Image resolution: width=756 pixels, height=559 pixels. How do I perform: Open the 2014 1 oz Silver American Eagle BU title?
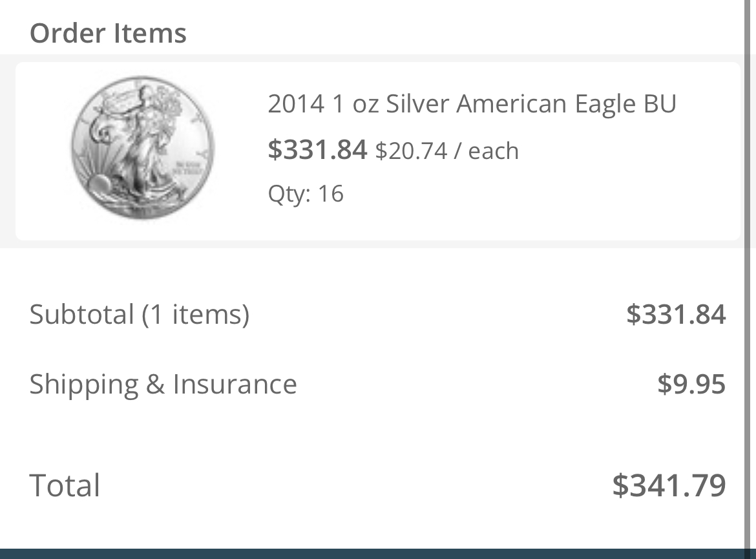[472, 104]
